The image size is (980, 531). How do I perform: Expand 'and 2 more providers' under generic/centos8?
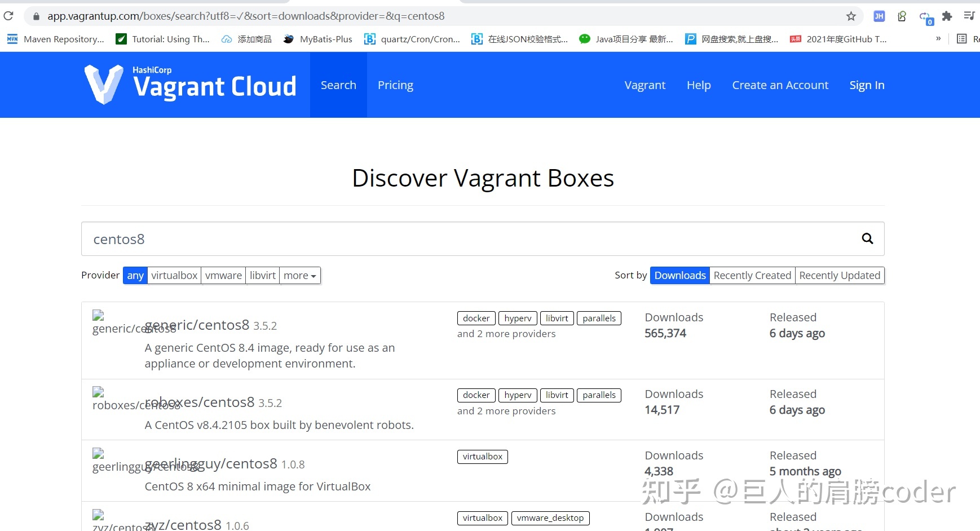506,334
